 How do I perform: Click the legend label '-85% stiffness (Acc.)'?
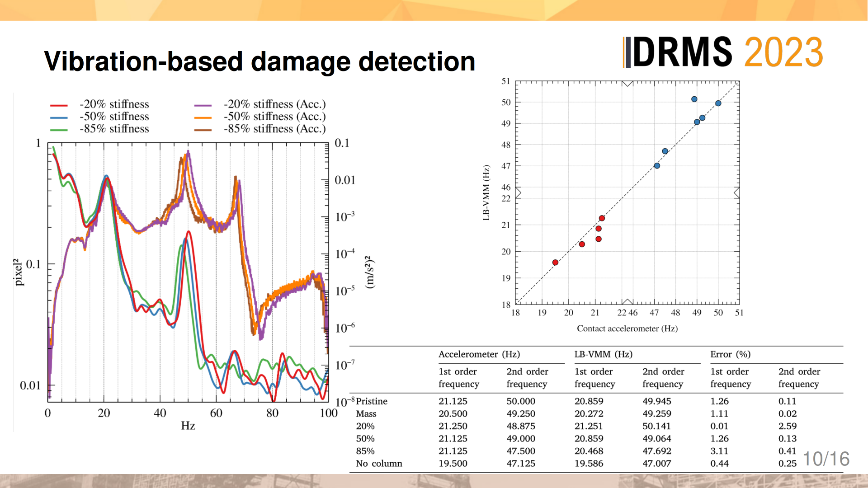tap(275, 129)
